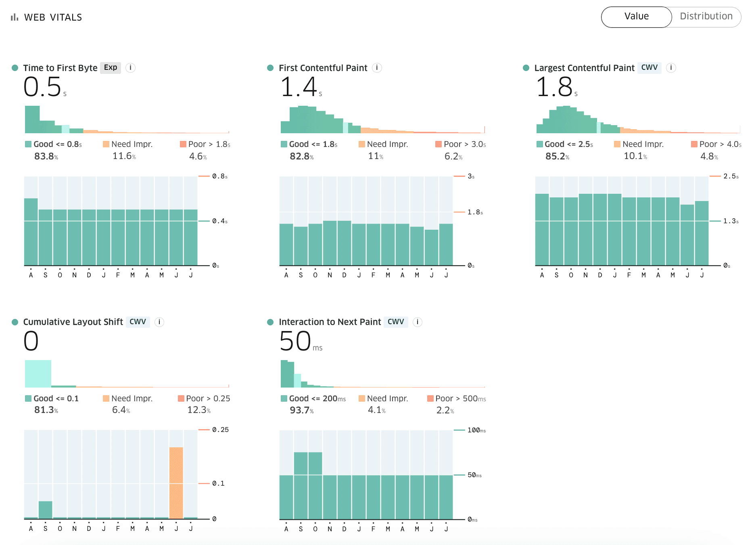Click Good swatch in Largest Contentful Paint legend
756x545 pixels.
540,144
